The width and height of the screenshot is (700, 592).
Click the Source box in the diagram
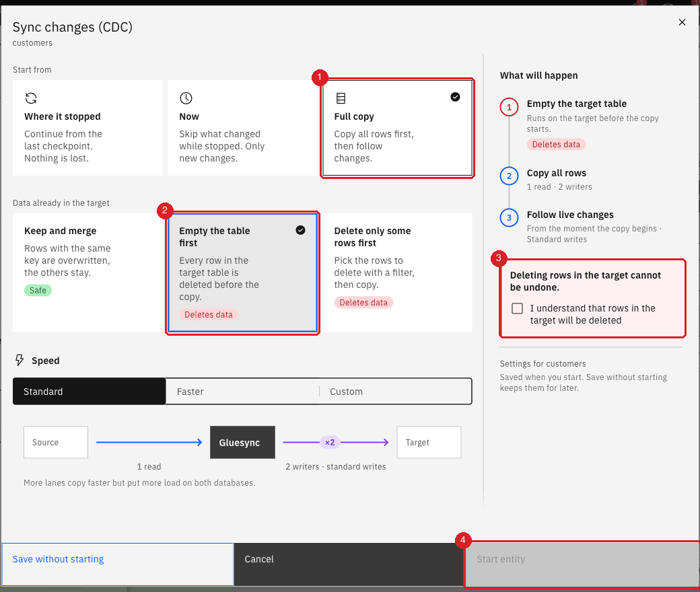point(56,442)
